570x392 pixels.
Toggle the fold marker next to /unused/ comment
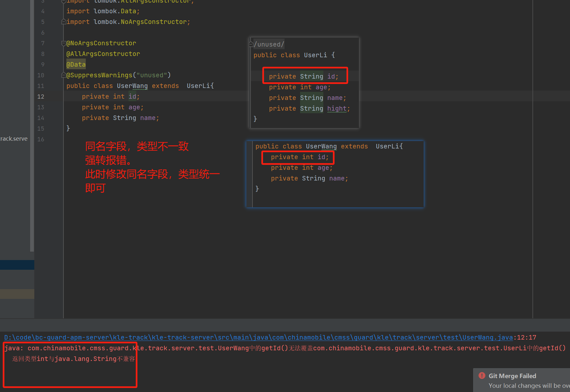(x=251, y=44)
